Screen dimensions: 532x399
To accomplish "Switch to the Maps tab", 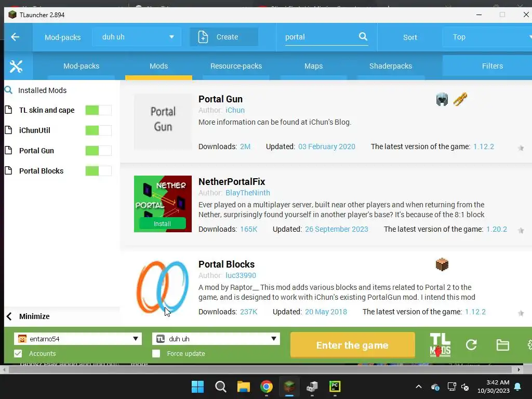I will [313, 66].
